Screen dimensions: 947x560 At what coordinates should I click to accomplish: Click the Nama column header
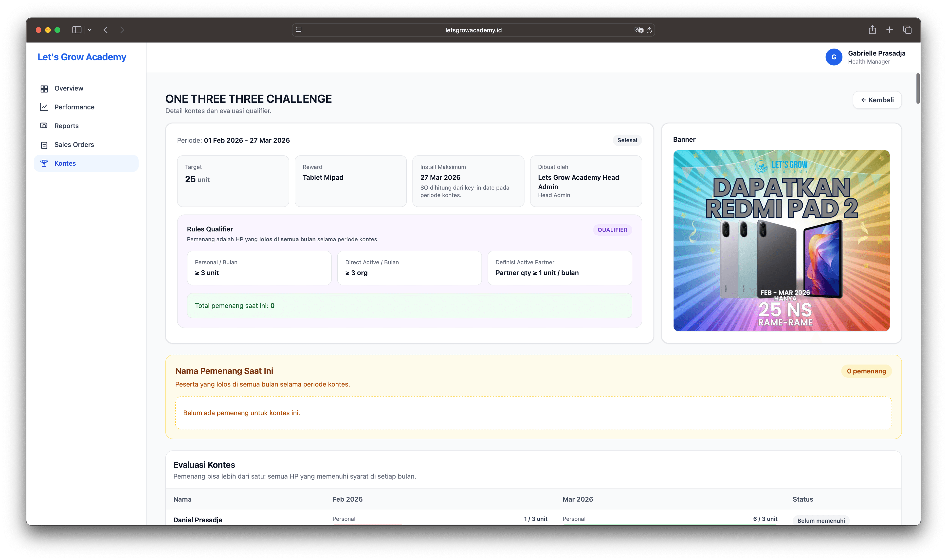182,499
